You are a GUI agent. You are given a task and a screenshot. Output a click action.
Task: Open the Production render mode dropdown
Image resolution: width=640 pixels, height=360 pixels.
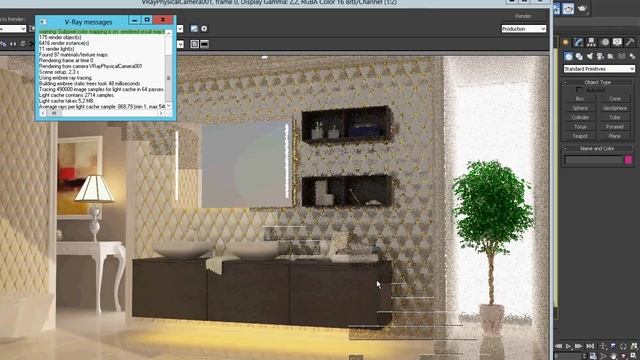[524, 29]
